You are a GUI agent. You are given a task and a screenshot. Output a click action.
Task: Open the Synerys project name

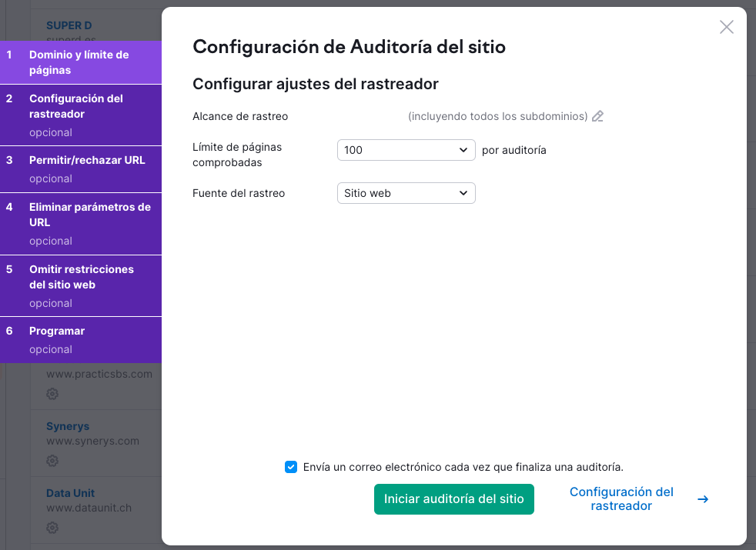click(69, 426)
